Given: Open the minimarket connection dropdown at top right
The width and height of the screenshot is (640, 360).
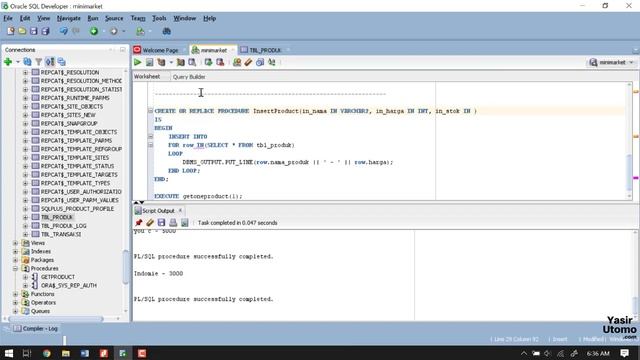Looking at the screenshot, I should [611, 62].
